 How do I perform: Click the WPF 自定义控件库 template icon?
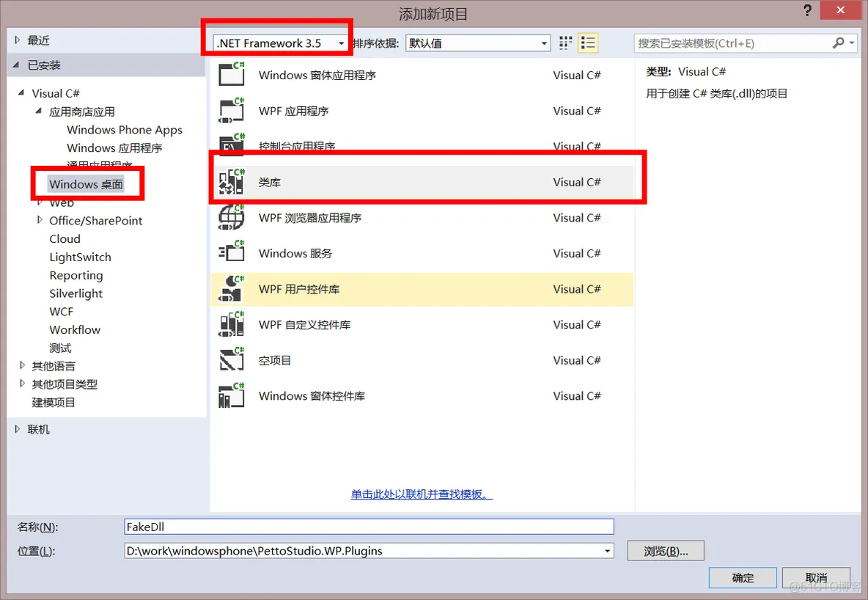(232, 324)
